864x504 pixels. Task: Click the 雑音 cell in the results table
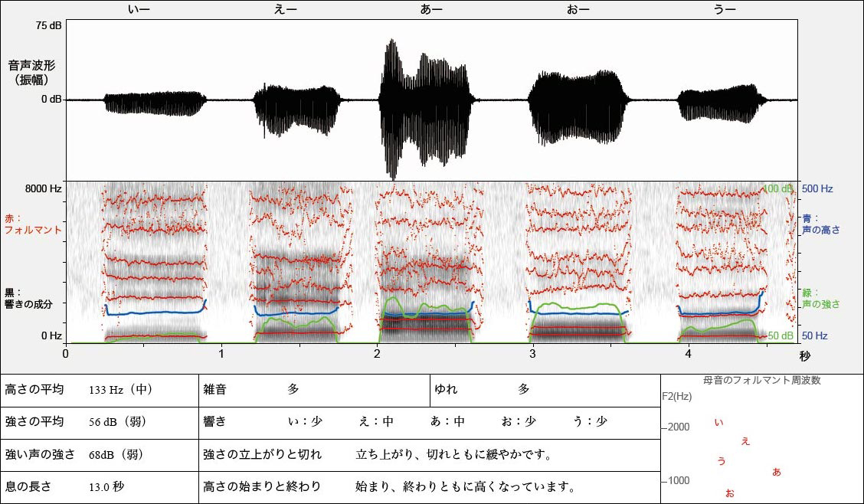314,390
